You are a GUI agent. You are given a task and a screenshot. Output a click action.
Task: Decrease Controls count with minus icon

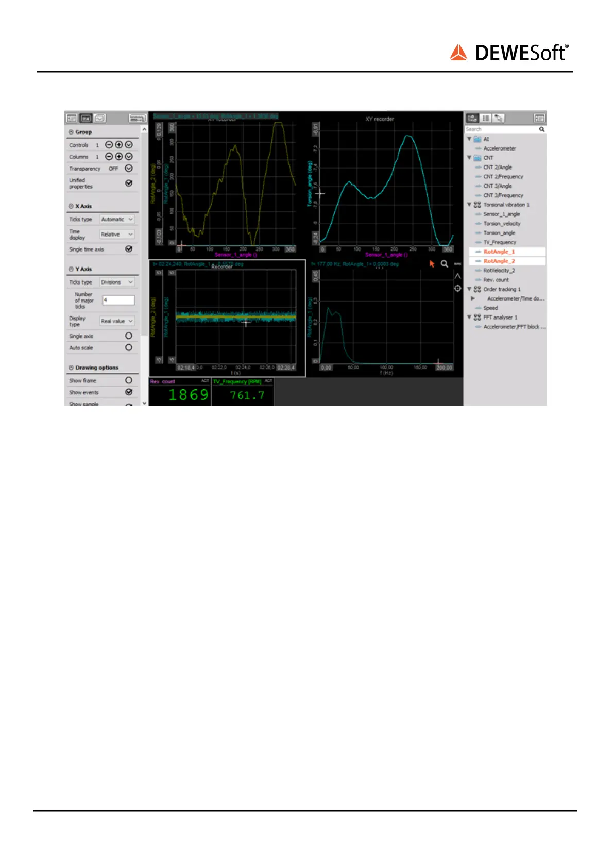coord(109,145)
